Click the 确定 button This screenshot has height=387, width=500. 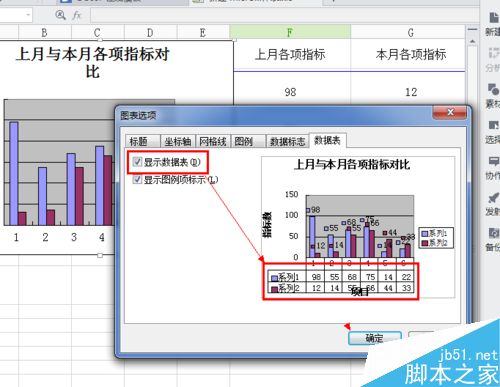(x=375, y=338)
